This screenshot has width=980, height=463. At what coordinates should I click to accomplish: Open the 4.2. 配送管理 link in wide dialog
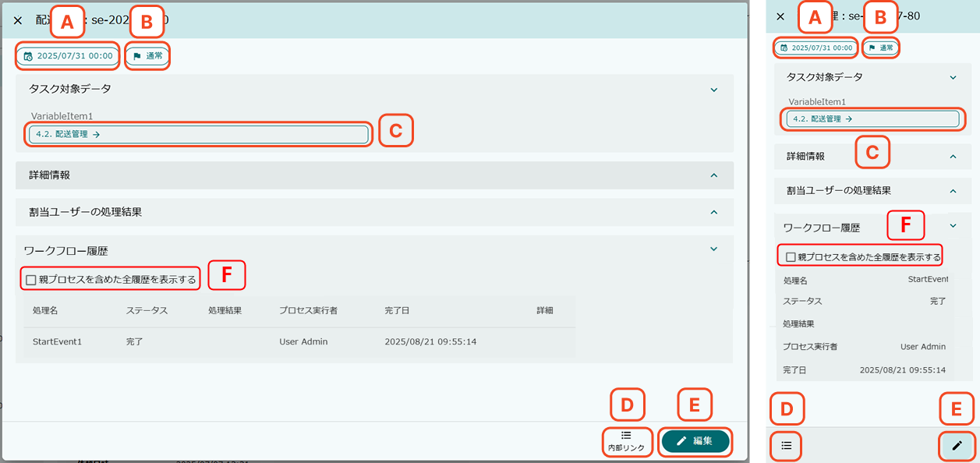[x=198, y=134]
